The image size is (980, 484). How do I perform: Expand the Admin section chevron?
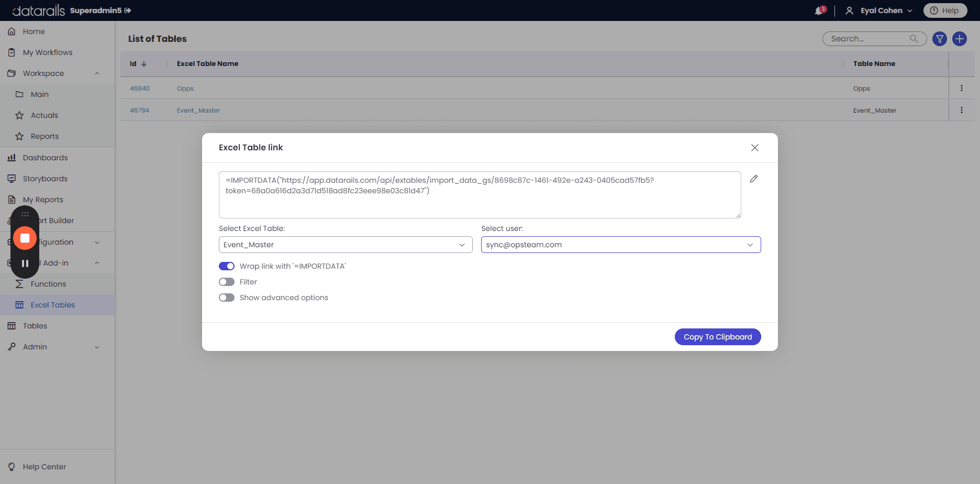(97, 347)
